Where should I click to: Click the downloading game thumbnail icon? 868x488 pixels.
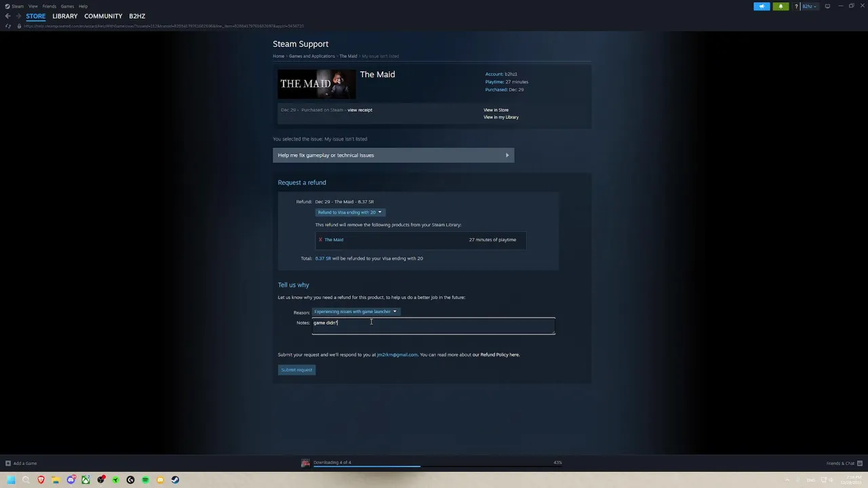(306, 463)
